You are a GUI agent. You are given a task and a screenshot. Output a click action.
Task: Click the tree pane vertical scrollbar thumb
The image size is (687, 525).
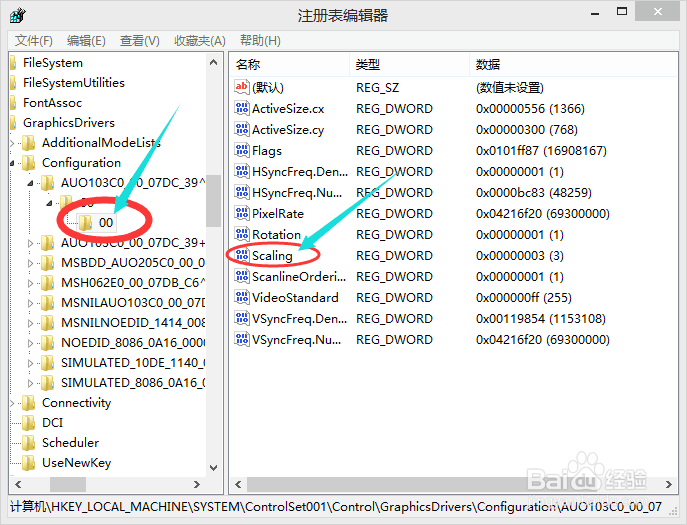pyautogui.click(x=213, y=201)
